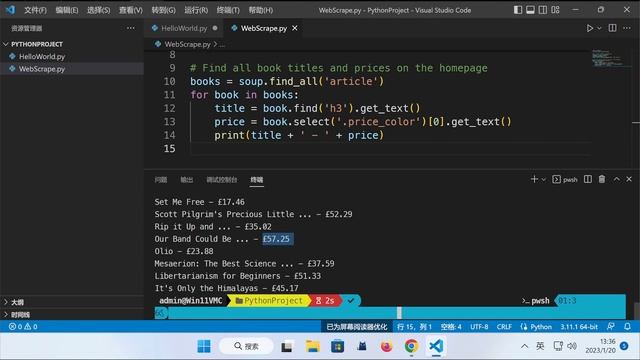
Task: Open the 帮助(H) menu
Action: [x=260, y=10]
